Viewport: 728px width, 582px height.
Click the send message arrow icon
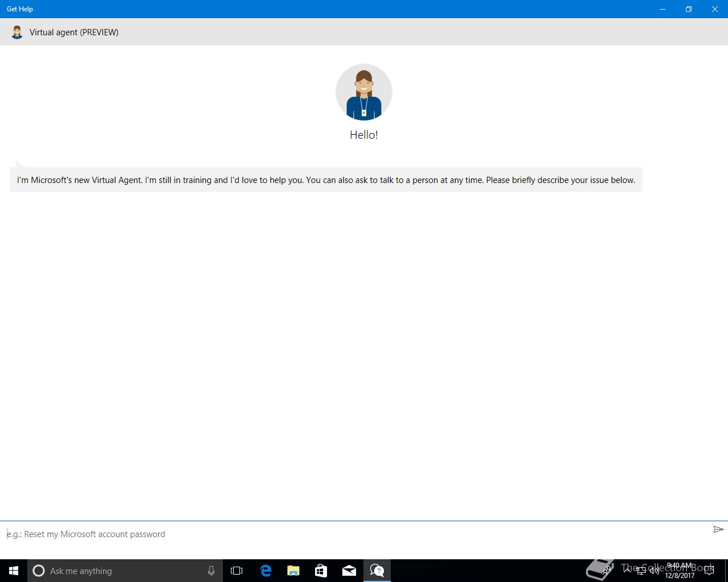[718, 529]
